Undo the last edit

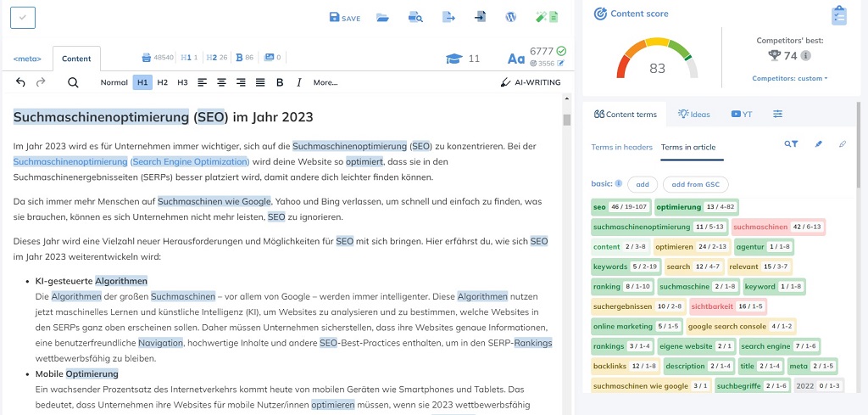[20, 82]
